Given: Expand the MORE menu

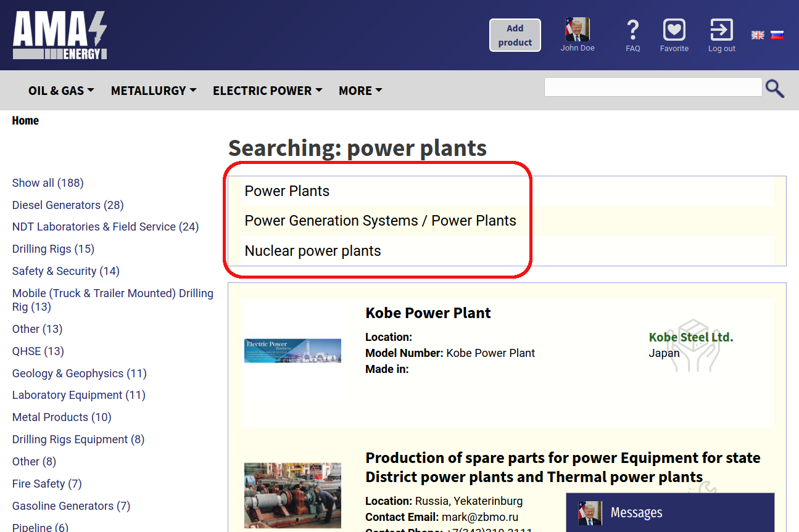Looking at the screenshot, I should (360, 91).
